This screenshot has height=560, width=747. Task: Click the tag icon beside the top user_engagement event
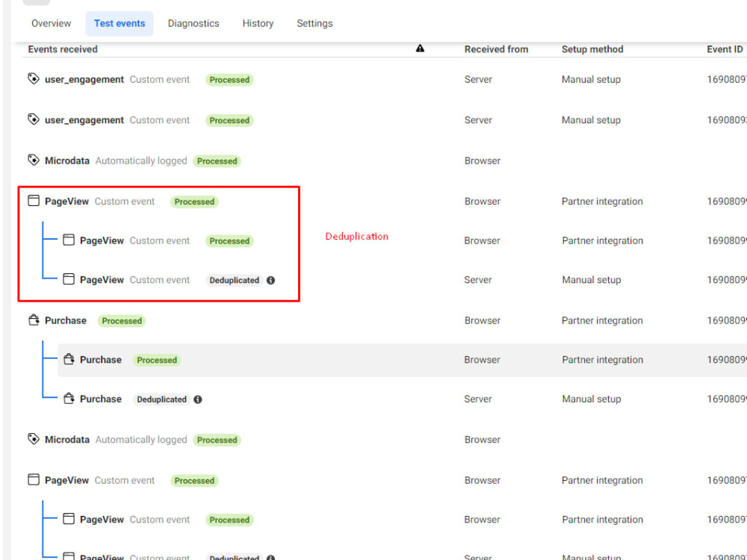34,78
